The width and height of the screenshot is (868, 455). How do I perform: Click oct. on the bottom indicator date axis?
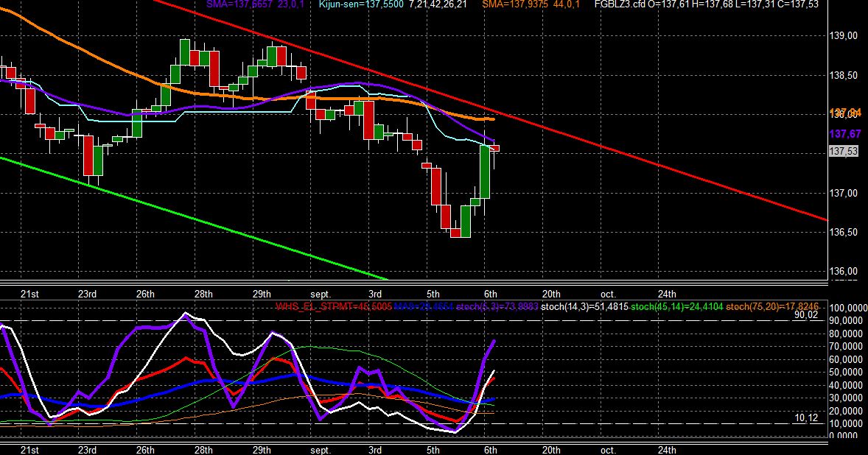coord(608,450)
